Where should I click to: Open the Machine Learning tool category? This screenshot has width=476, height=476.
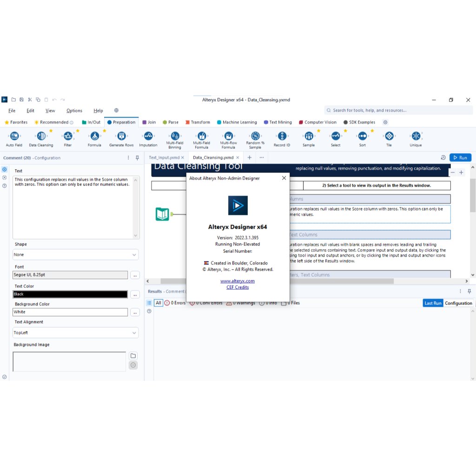click(237, 122)
